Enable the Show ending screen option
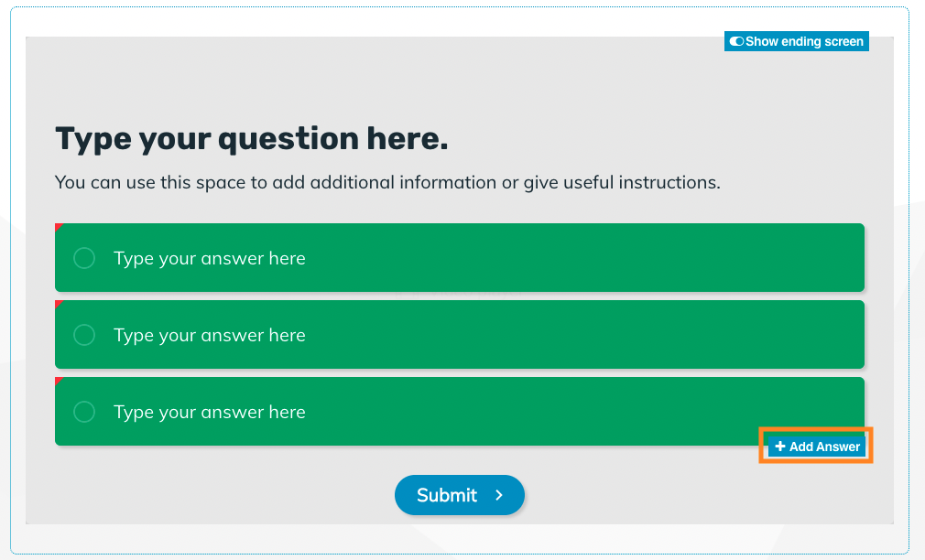The image size is (925, 560). pos(797,41)
